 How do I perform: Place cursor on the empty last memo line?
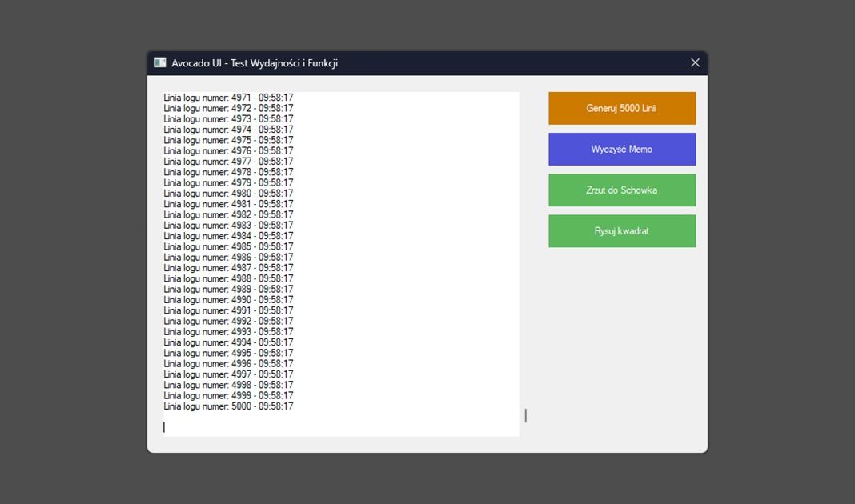(x=240, y=426)
